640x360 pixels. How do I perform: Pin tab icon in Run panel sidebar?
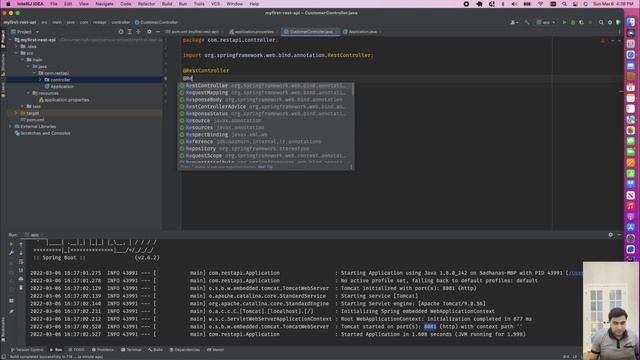(11, 311)
